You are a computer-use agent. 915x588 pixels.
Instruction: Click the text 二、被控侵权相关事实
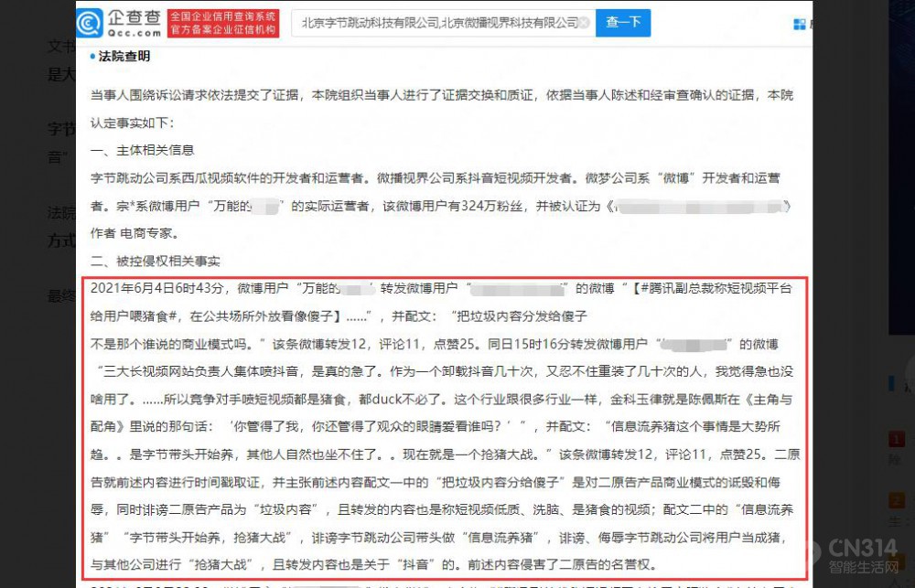[156, 261]
